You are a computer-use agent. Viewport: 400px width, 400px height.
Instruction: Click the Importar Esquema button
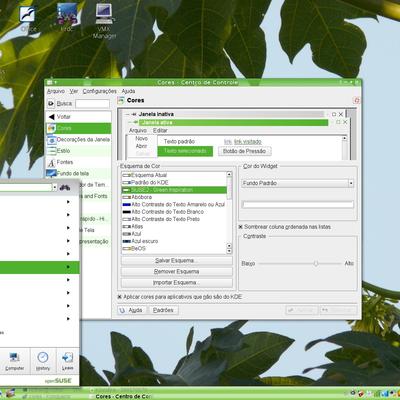[177, 283]
